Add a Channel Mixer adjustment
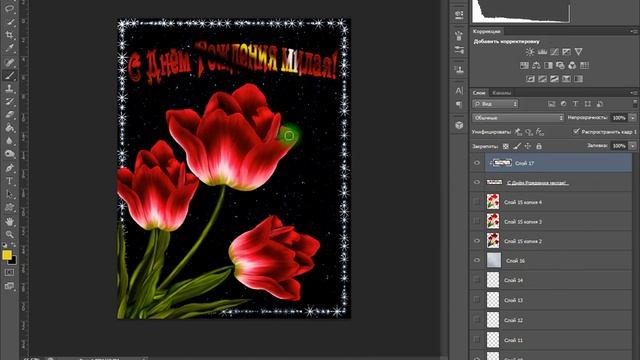The height and width of the screenshot is (360, 640). pos(572,65)
